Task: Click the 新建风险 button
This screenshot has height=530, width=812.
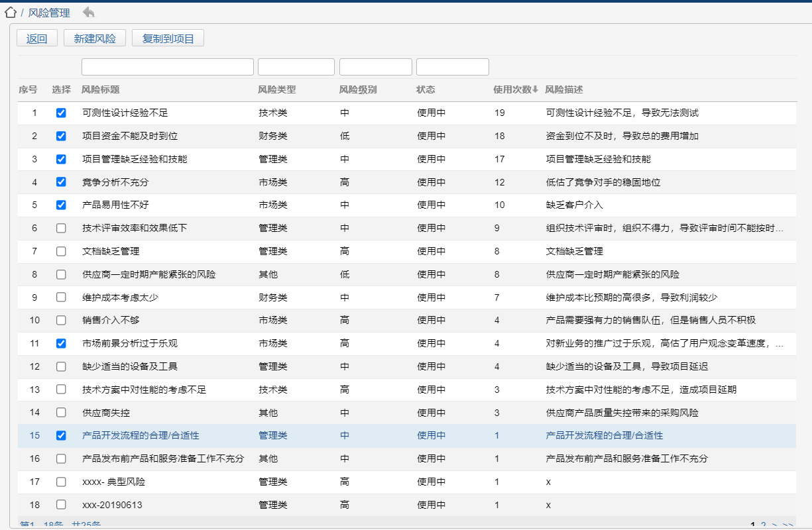Action: coord(95,38)
